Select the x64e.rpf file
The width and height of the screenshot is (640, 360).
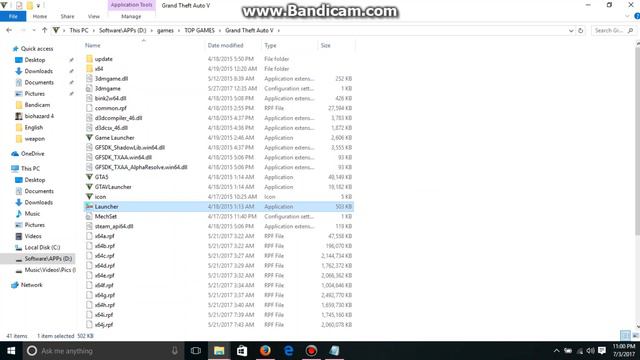104,275
